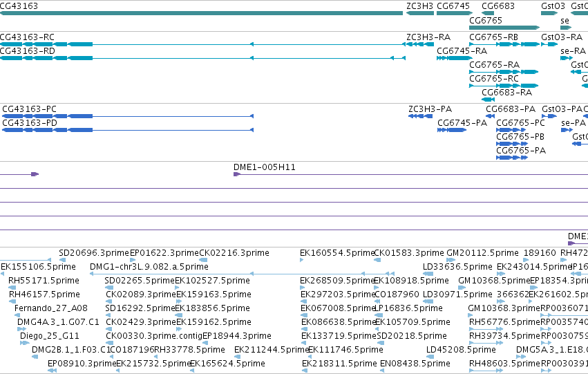Select DMG1-chr3L.9.082.a.5prime alignment
The image size is (588, 374).
[x=242, y=274]
